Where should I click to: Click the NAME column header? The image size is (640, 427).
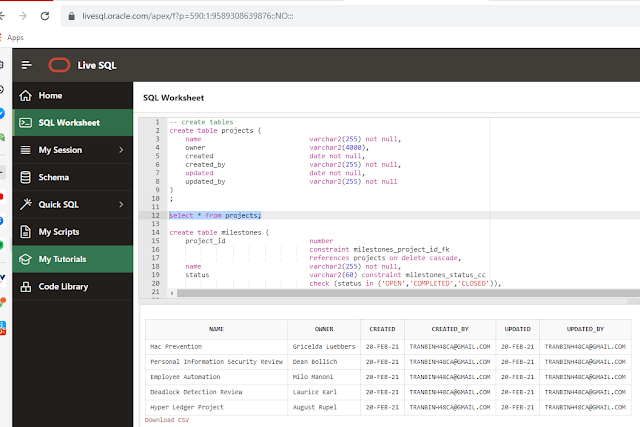click(216, 329)
